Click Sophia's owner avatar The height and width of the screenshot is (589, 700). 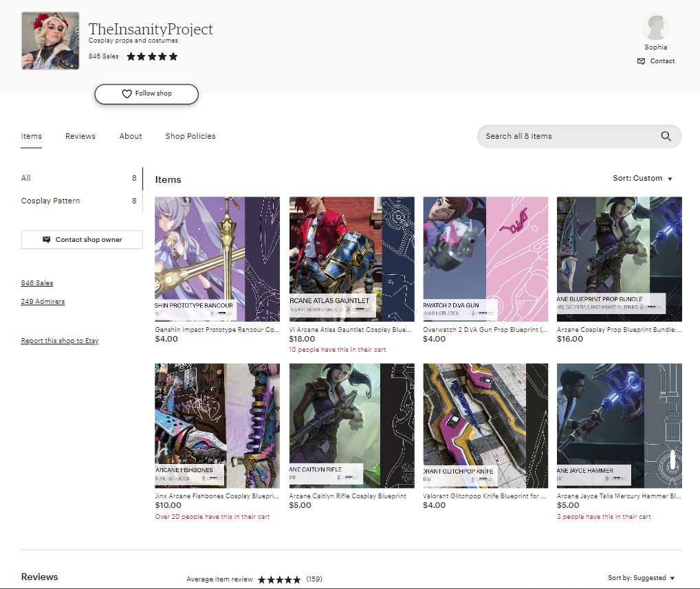(655, 26)
